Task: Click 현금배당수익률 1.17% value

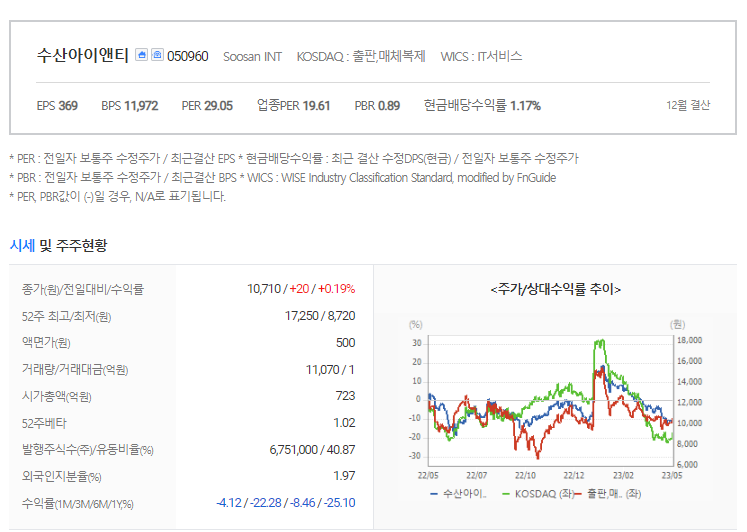Action: (x=482, y=105)
